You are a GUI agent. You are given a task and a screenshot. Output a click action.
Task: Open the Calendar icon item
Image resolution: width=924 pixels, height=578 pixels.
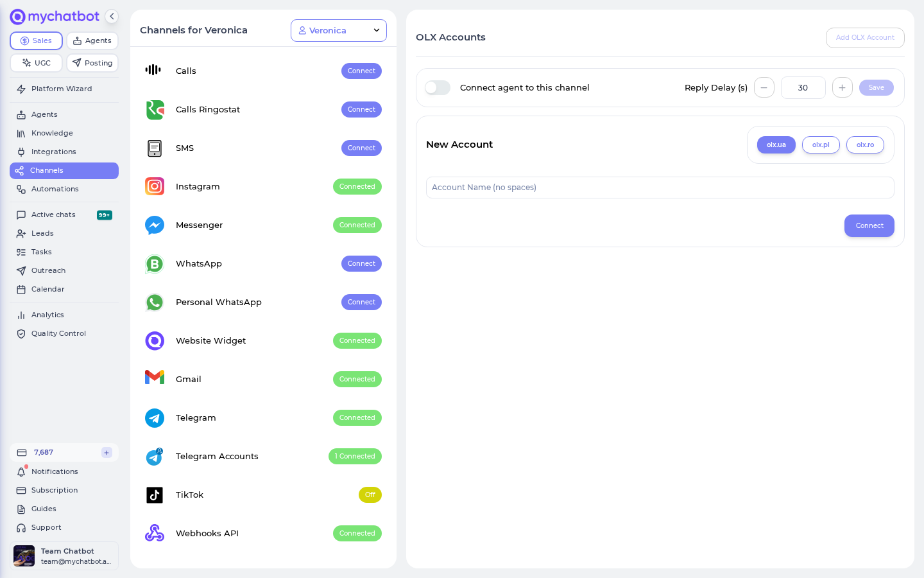tap(21, 290)
